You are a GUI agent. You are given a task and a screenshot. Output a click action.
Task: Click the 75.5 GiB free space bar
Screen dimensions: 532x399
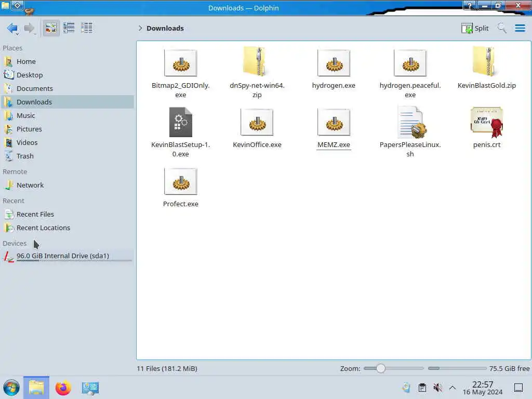[x=457, y=368]
